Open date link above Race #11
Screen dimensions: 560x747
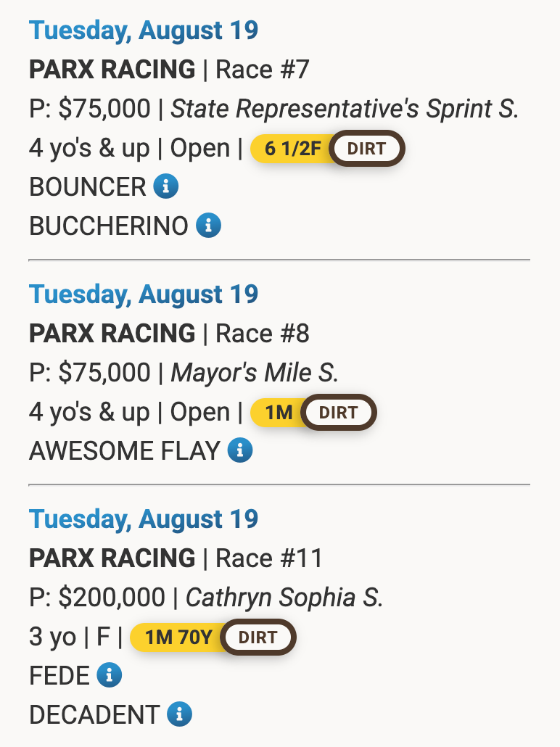point(144,519)
